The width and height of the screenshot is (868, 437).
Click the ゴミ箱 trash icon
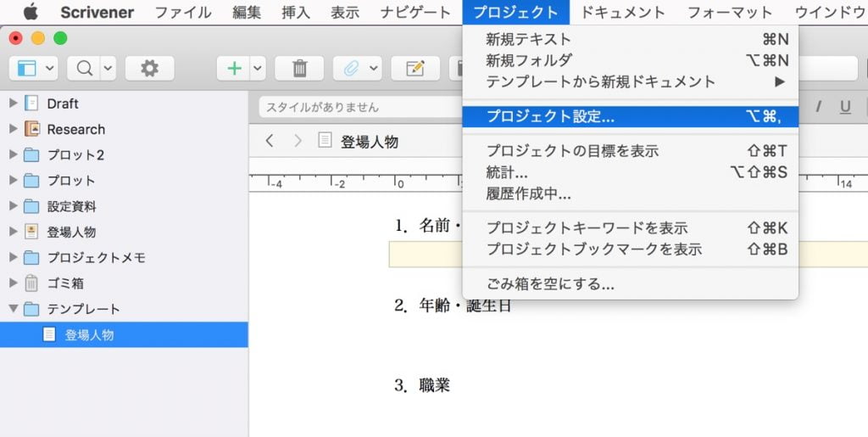31,283
